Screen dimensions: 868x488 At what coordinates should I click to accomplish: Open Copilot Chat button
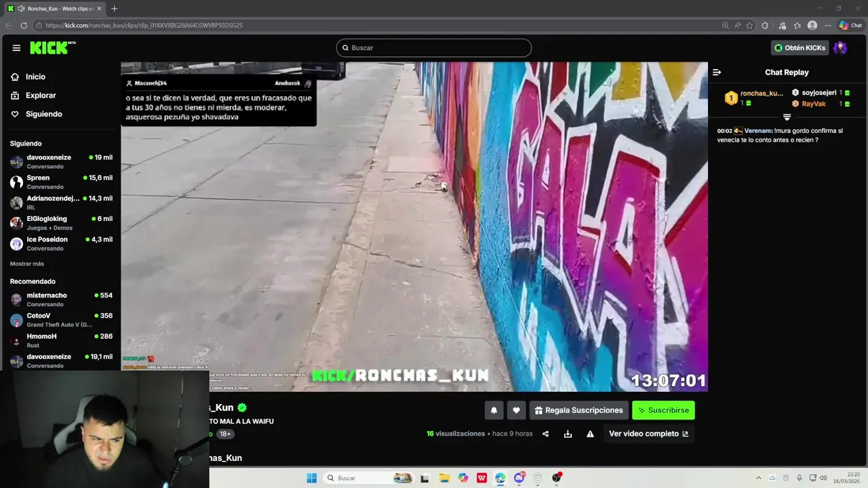pos(850,25)
